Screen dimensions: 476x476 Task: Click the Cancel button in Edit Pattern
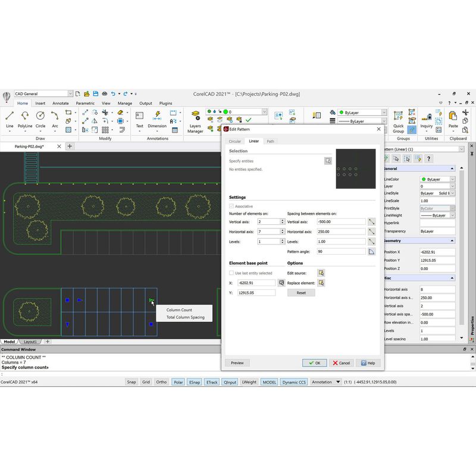341,363
